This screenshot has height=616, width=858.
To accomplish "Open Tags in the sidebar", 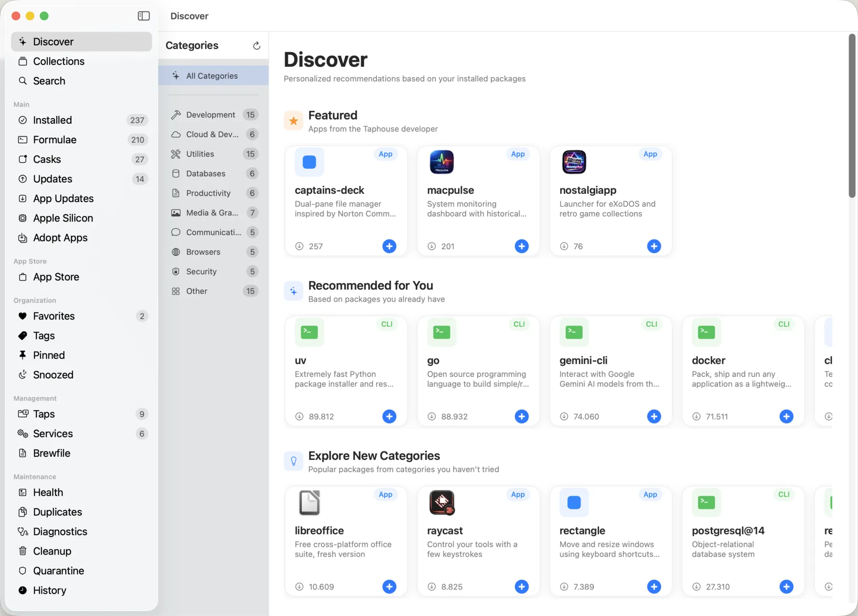I will pos(82,336).
